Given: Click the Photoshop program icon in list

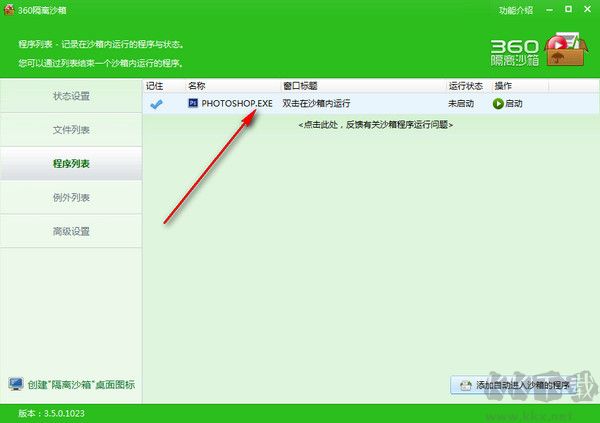Looking at the screenshot, I should (193, 103).
